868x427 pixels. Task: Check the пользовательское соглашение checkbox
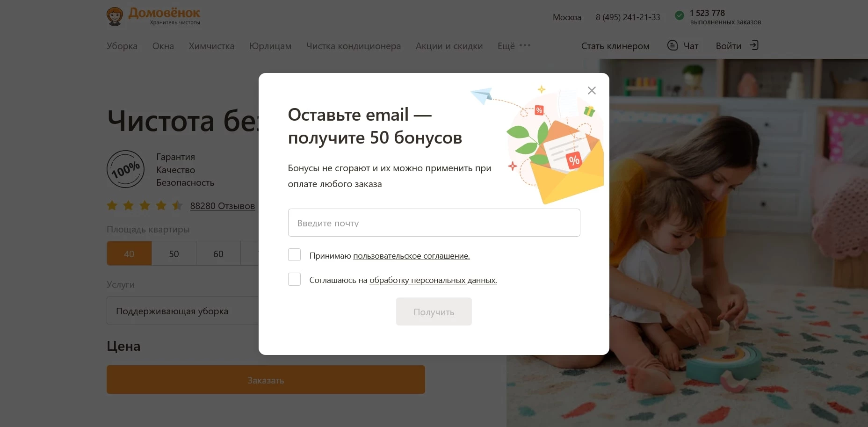(294, 254)
